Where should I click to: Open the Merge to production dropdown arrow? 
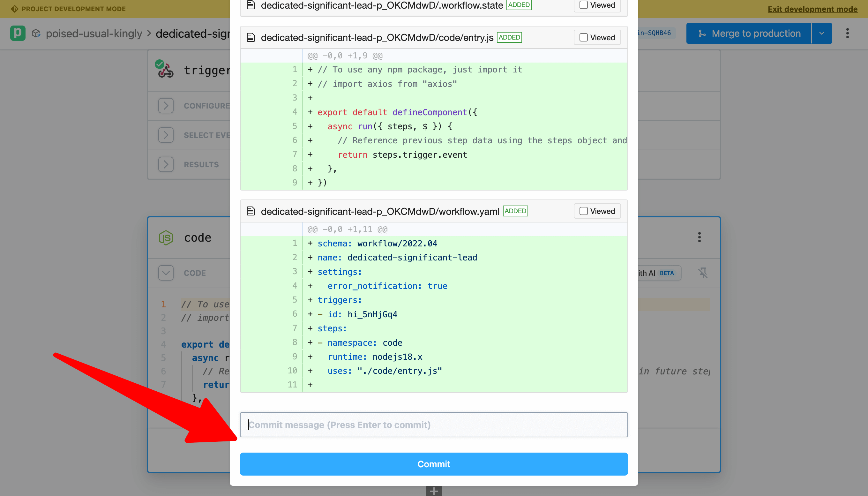(822, 33)
